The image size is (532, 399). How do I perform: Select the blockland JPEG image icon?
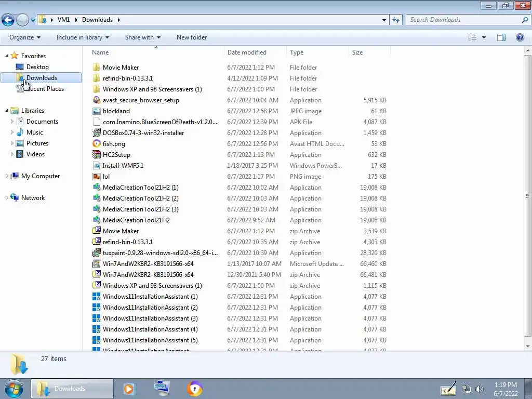point(96,111)
